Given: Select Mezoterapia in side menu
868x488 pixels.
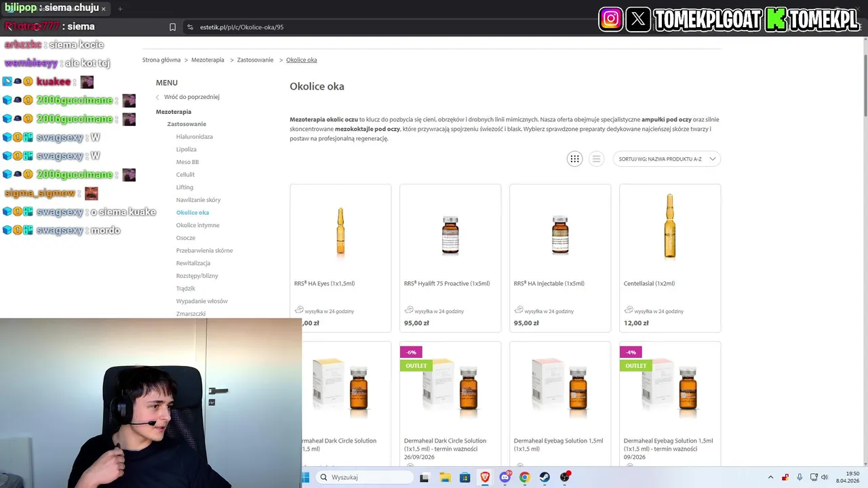Looking at the screenshot, I should point(174,112).
